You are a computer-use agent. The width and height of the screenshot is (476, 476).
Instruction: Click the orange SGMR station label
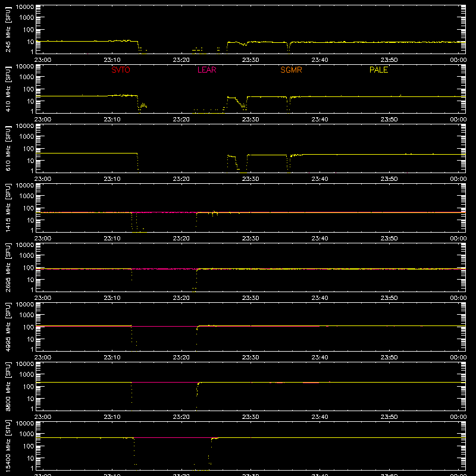(291, 70)
